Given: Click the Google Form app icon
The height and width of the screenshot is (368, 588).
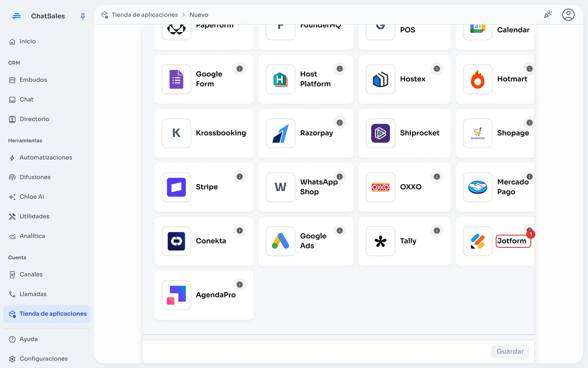Looking at the screenshot, I should point(176,79).
